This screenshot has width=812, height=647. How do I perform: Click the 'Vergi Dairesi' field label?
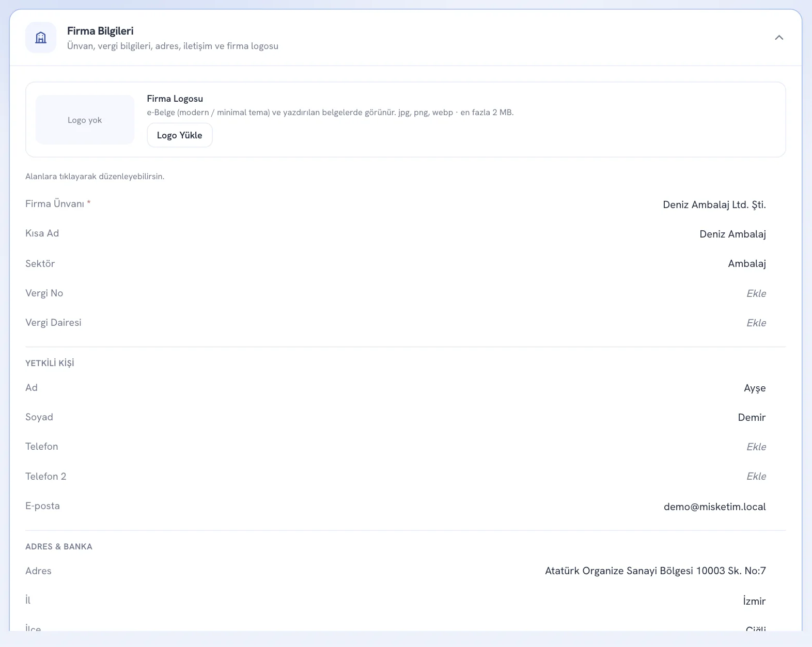pyautogui.click(x=53, y=322)
